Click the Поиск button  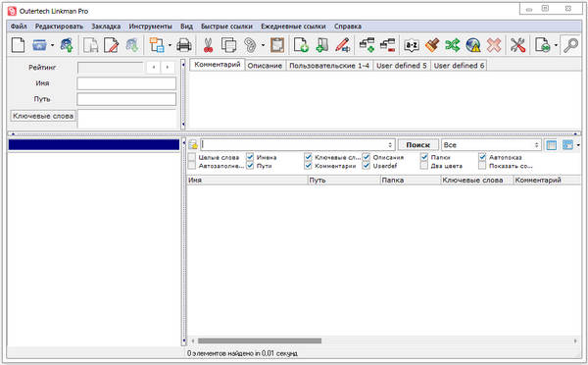(x=417, y=145)
